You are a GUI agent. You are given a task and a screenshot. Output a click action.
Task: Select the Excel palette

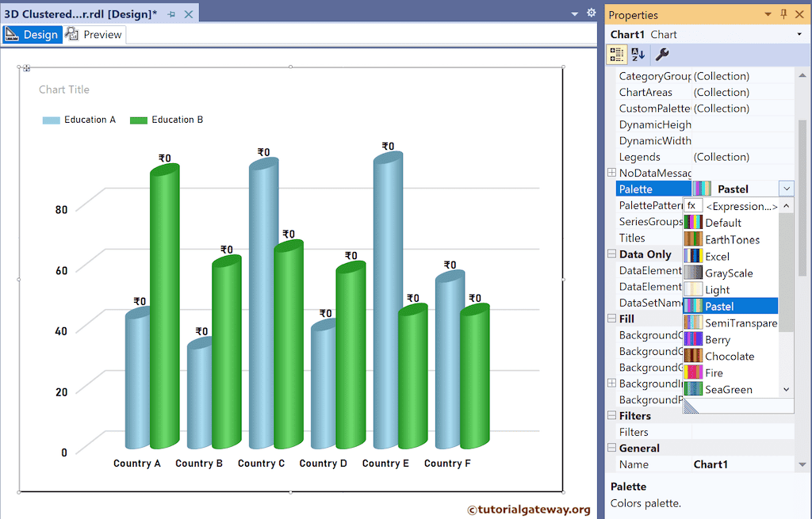pyautogui.click(x=730, y=256)
